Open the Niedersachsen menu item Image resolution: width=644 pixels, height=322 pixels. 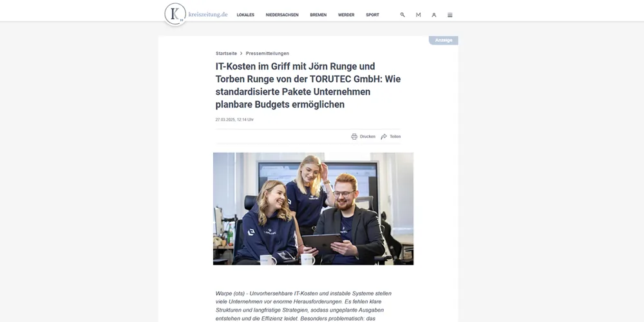pyautogui.click(x=282, y=15)
